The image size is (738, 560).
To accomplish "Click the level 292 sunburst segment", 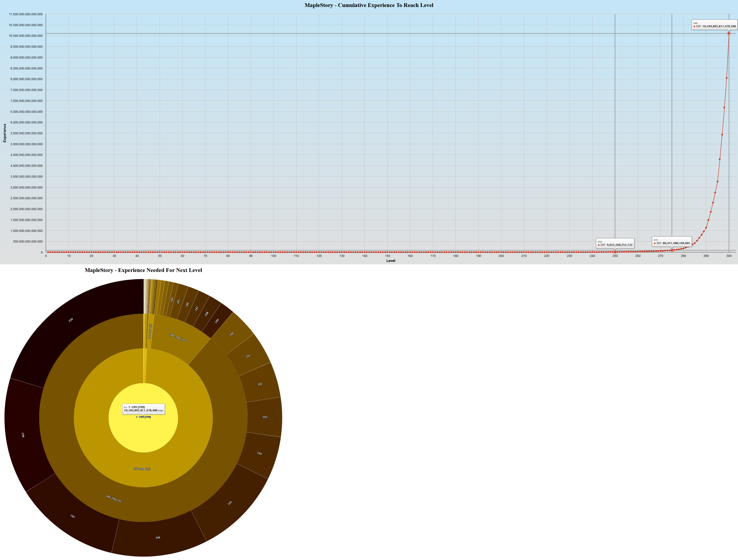I will pyautogui.click(x=260, y=384).
